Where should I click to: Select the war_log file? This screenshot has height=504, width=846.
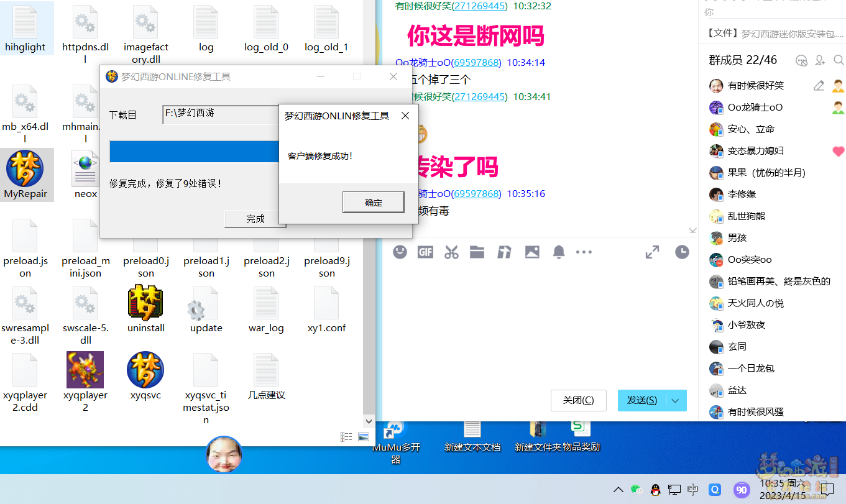(x=266, y=309)
